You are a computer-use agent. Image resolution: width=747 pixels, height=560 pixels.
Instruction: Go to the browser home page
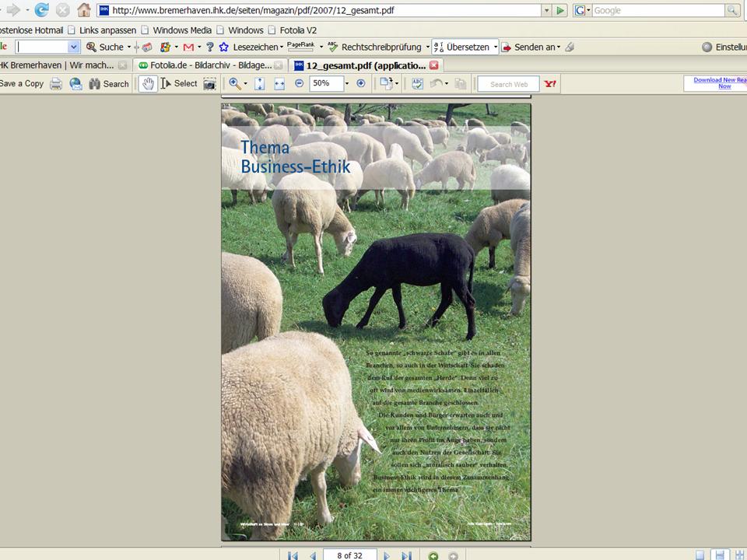tap(83, 10)
